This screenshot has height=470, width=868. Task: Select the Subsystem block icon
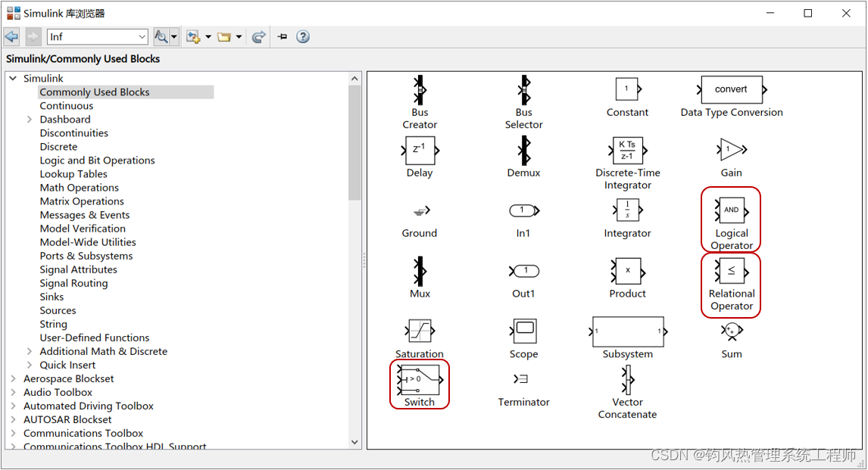[628, 331]
